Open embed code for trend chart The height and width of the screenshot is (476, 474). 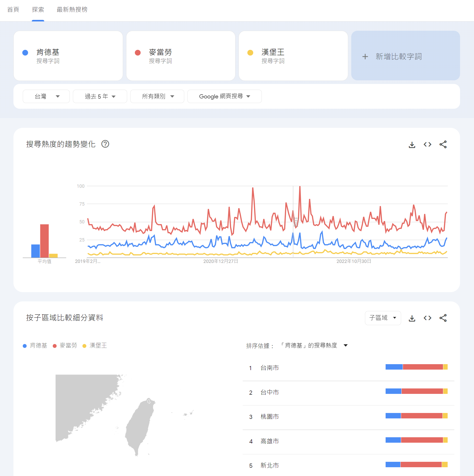[x=427, y=145]
